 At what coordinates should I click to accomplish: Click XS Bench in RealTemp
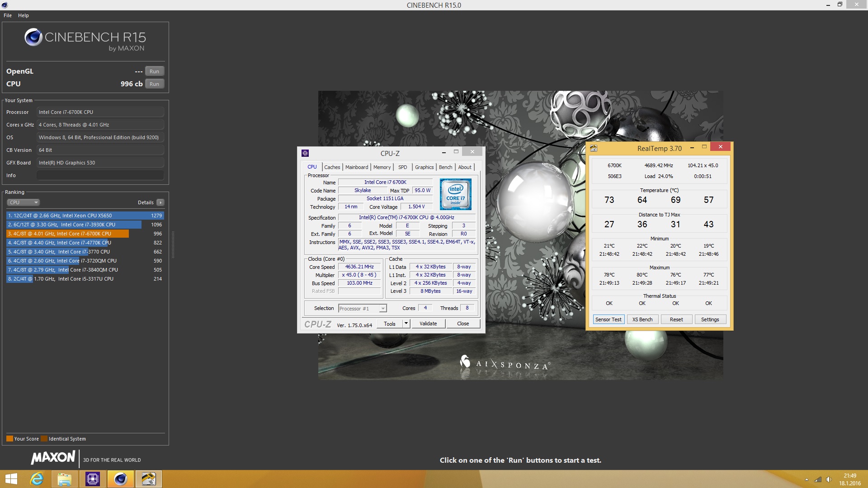[642, 319]
